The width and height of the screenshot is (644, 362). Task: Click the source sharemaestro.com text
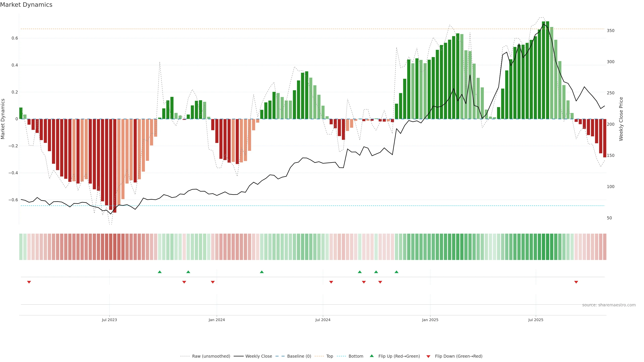609,305
